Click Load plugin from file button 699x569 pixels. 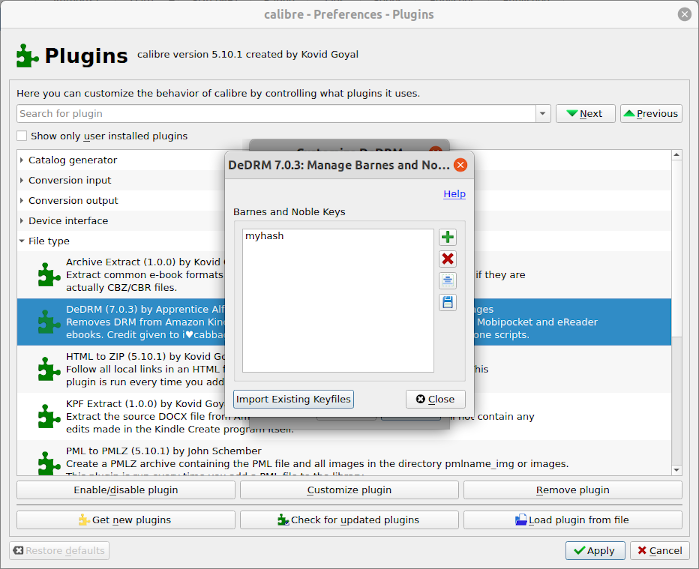click(573, 520)
